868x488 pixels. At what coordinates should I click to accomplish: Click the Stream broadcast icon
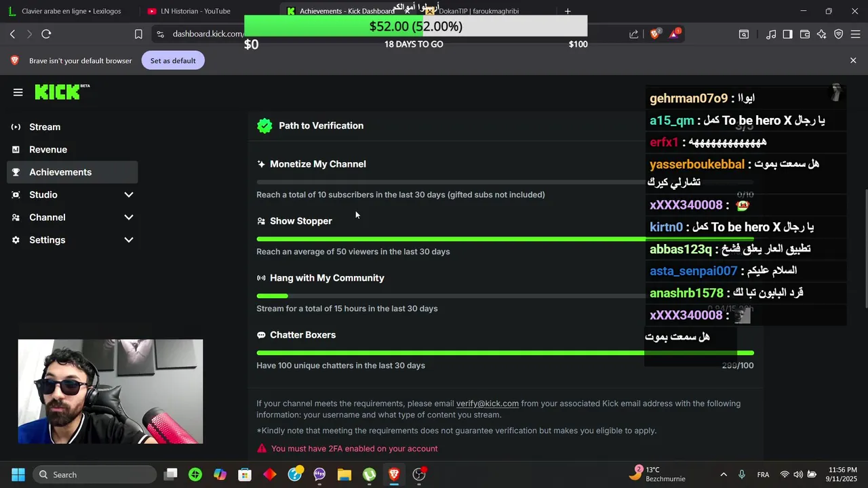click(x=16, y=127)
